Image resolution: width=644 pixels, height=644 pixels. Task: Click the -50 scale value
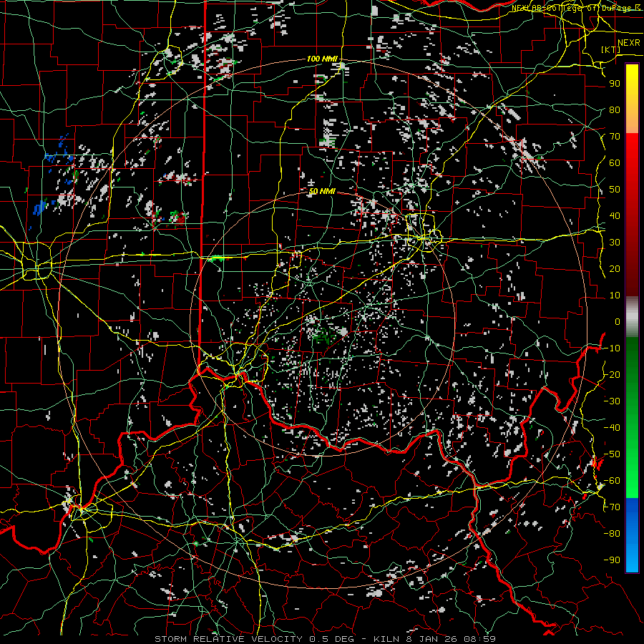[612, 454]
